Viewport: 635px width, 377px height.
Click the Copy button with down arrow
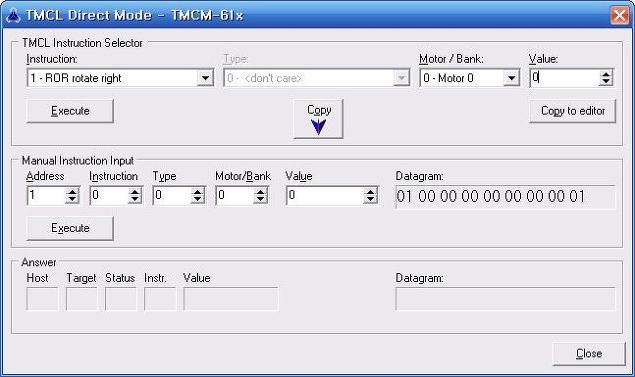(318, 119)
